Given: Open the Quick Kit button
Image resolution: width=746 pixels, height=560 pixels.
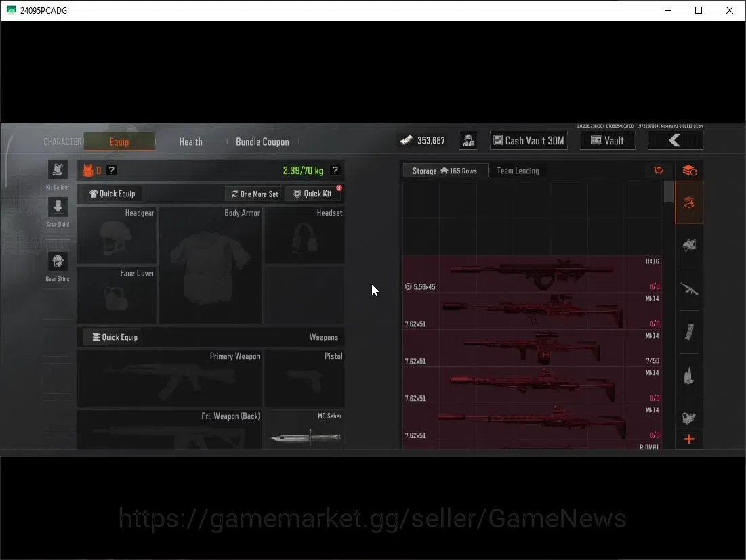Looking at the screenshot, I should (x=313, y=194).
